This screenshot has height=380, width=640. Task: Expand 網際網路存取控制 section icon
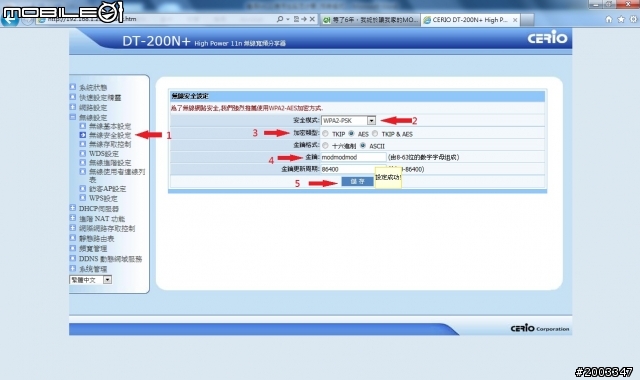click(73, 228)
